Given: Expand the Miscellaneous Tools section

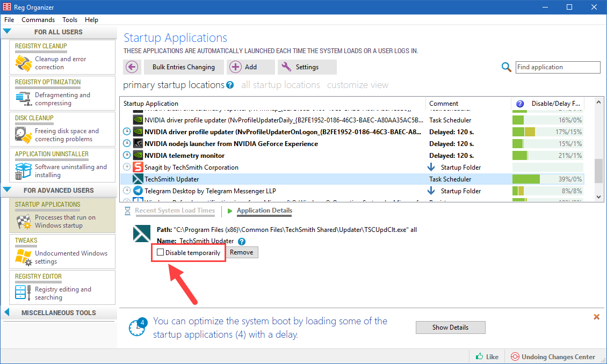Looking at the screenshot, I should tap(7, 312).
